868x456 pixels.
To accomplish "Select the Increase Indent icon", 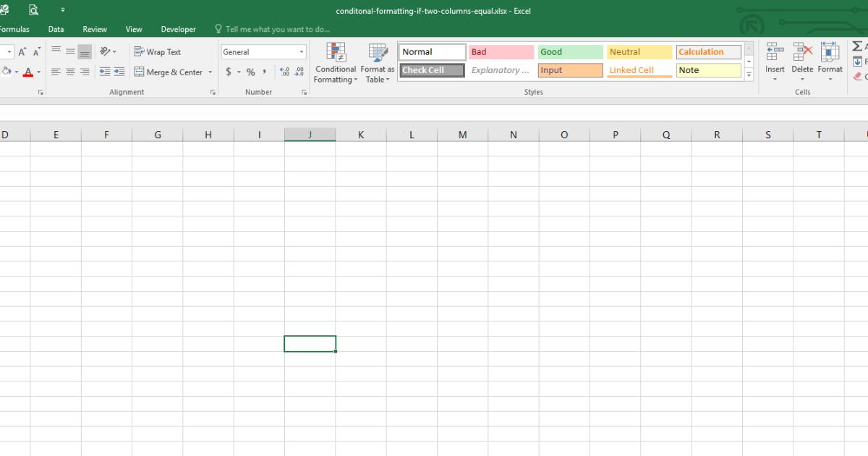I will coord(120,72).
